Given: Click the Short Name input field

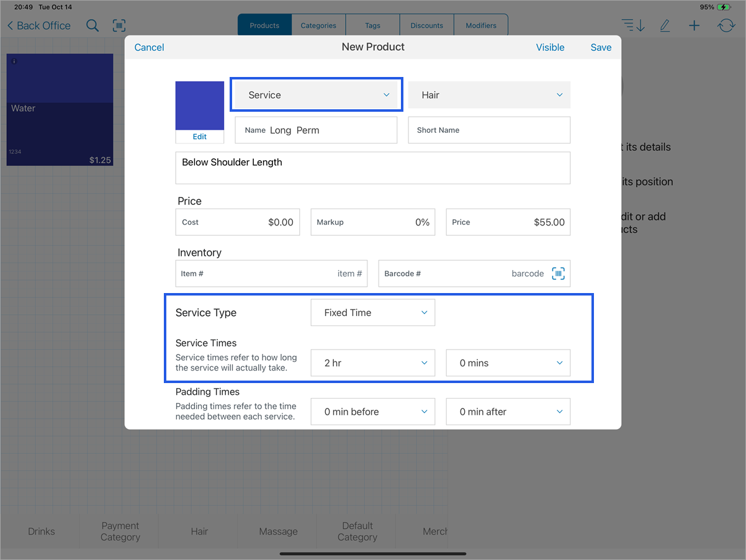Looking at the screenshot, I should click(x=488, y=130).
